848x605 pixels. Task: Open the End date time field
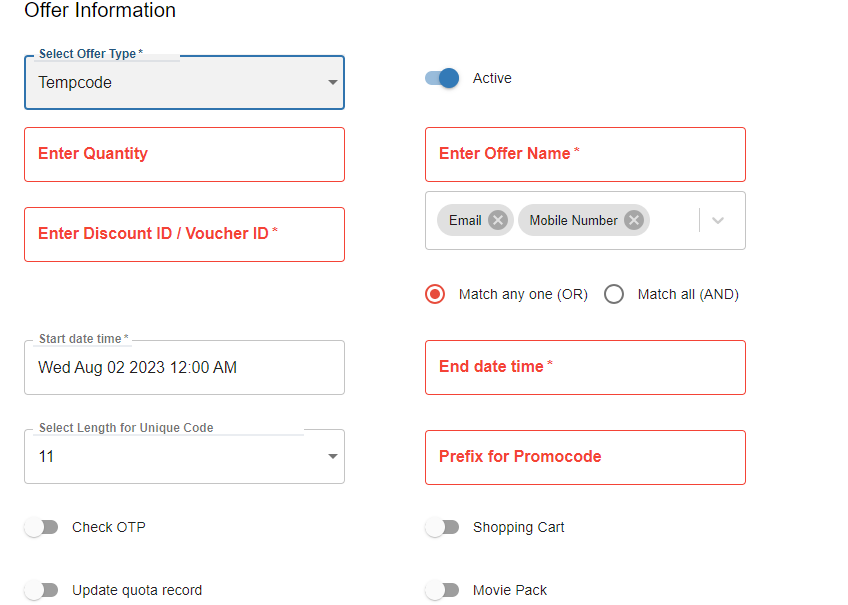585,367
